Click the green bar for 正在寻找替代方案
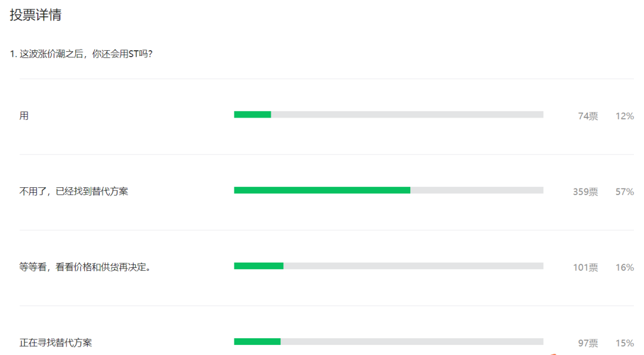This screenshot has width=644, height=355. point(257,341)
